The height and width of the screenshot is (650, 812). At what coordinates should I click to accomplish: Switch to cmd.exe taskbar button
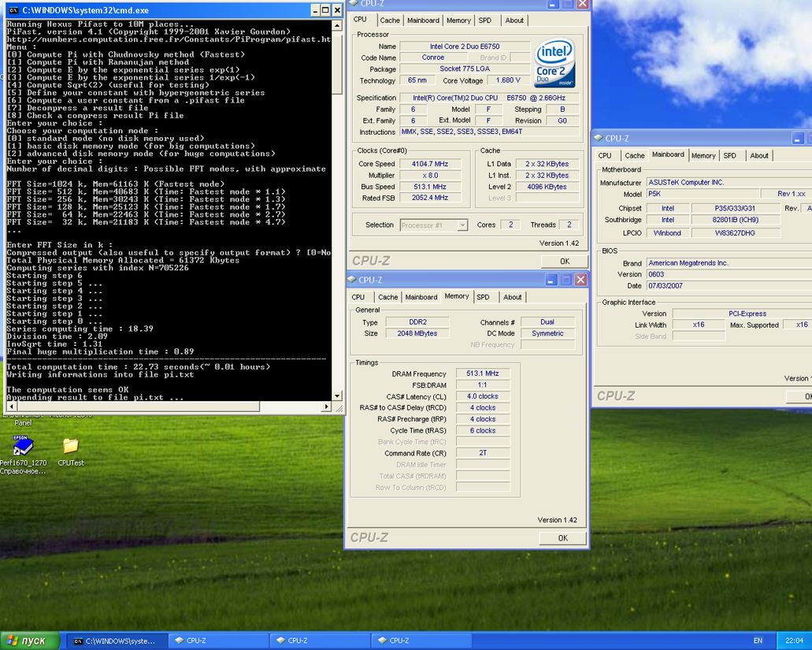[117, 641]
